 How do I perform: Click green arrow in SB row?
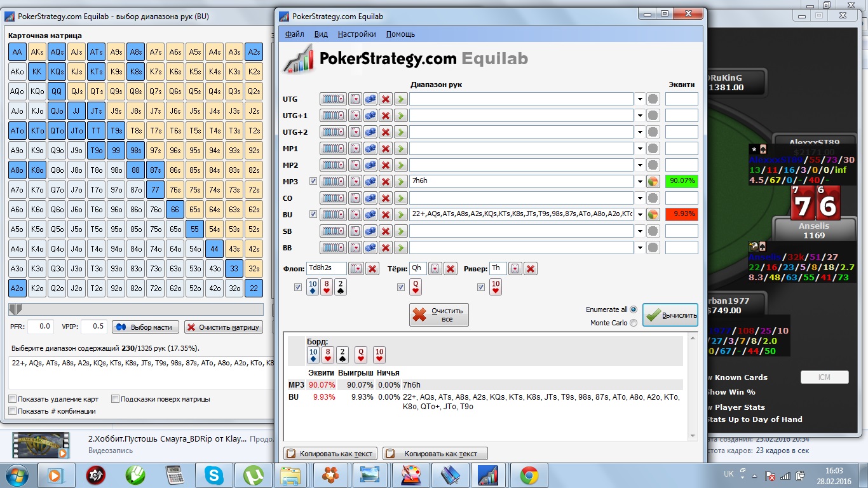(400, 231)
